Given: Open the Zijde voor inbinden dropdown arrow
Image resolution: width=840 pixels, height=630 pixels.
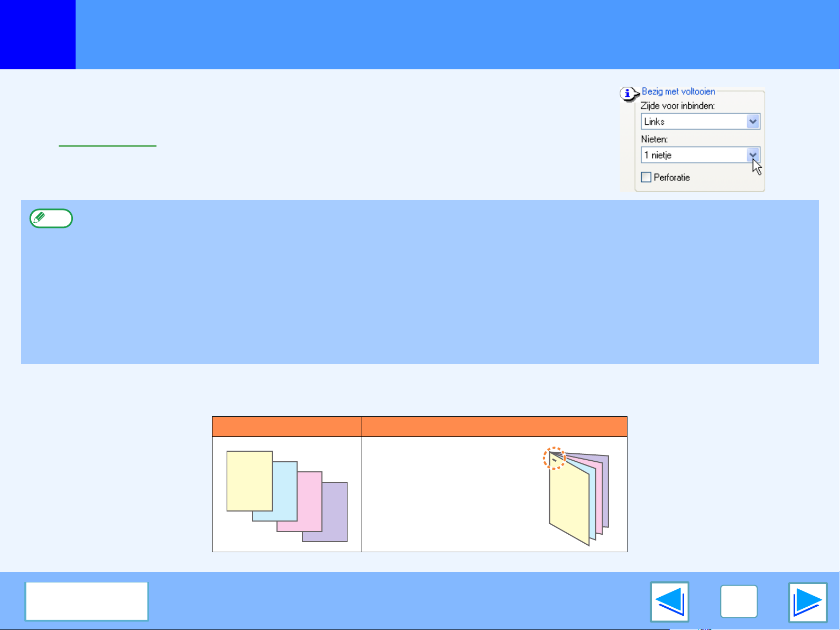Looking at the screenshot, I should click(x=753, y=122).
